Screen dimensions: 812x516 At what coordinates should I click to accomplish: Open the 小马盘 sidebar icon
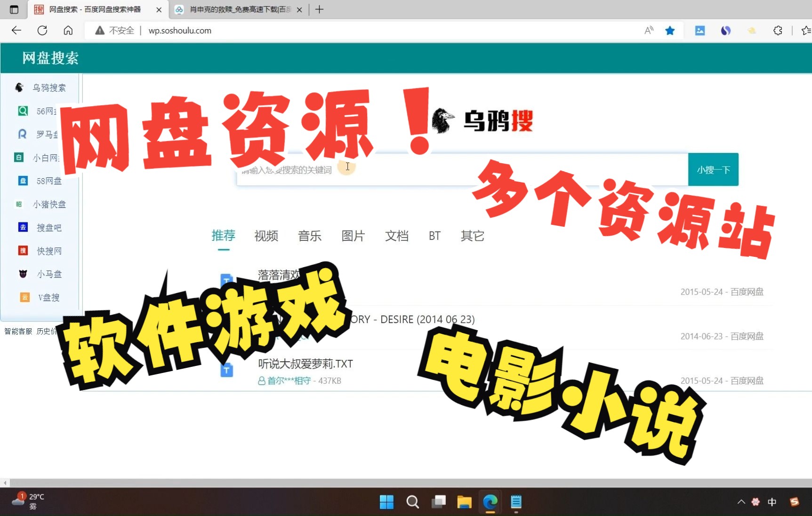23,274
